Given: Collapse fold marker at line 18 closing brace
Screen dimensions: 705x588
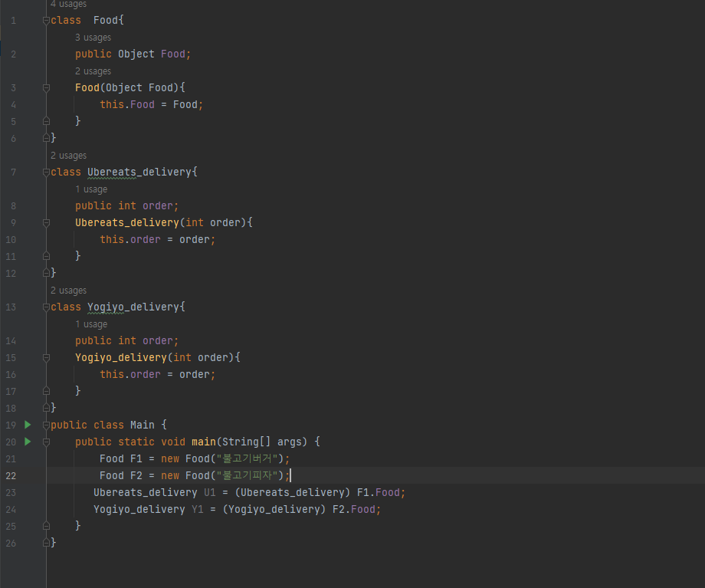Looking at the screenshot, I should (46, 408).
